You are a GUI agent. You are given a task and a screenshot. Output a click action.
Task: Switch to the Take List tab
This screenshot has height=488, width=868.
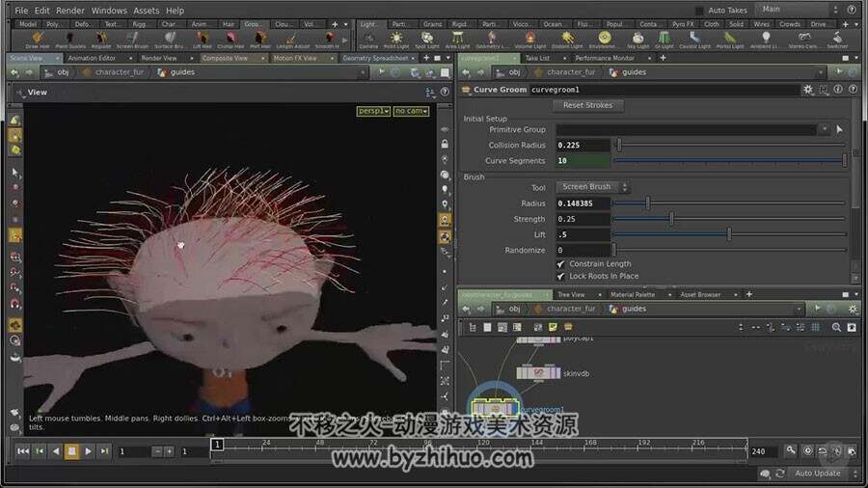tap(537, 58)
